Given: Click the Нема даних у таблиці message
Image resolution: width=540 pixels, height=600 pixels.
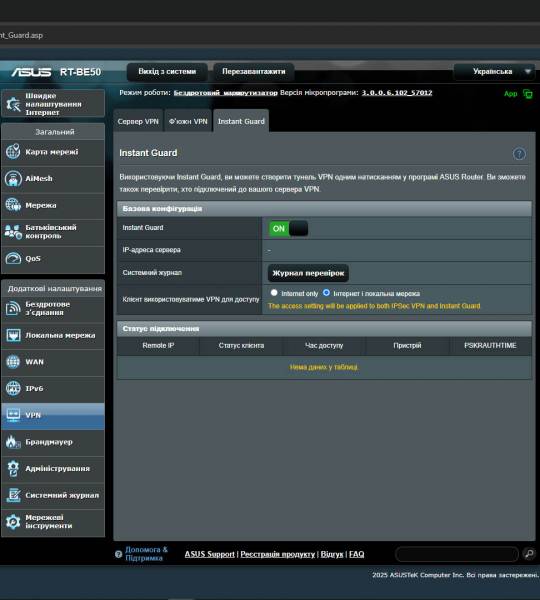Looking at the screenshot, I should (324, 367).
